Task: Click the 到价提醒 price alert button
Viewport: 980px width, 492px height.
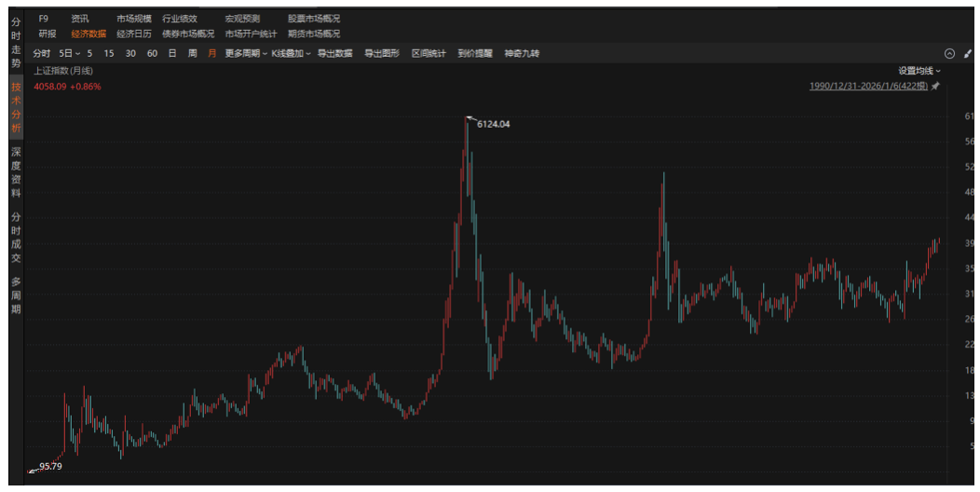Action: [475, 54]
